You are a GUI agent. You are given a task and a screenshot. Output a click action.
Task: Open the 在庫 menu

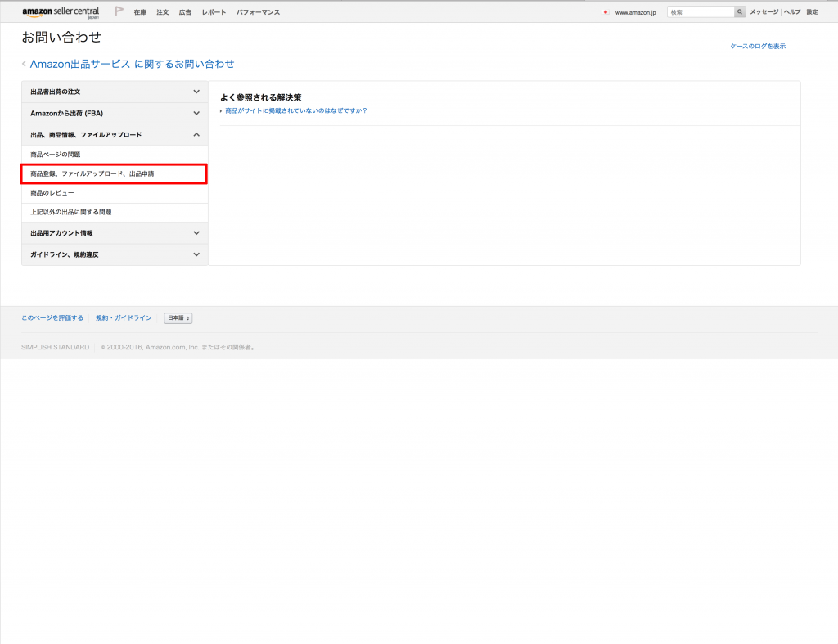tap(140, 12)
